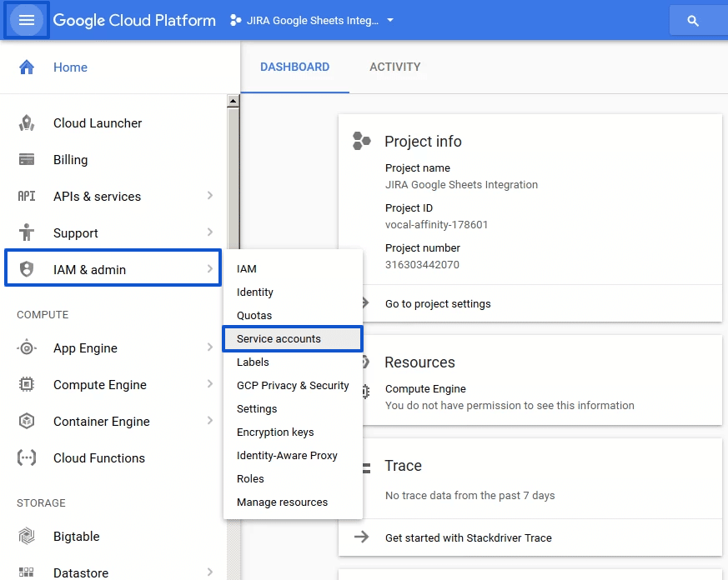Open Identity-Aware Proxy in the submenu

(x=293, y=456)
